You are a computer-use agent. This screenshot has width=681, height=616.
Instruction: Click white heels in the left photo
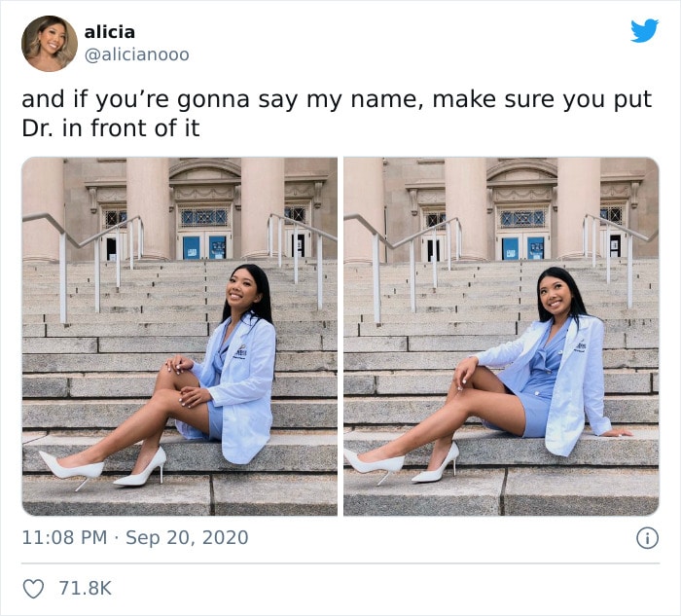tap(103, 468)
